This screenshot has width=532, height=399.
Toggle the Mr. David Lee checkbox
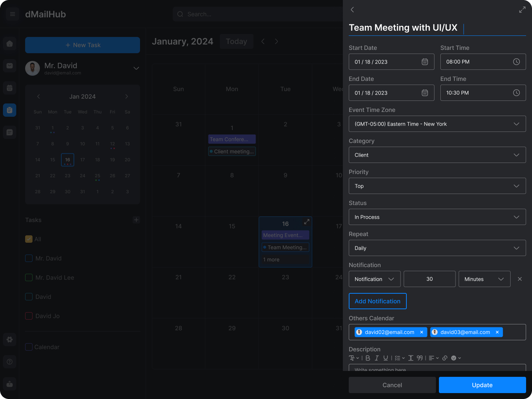pyautogui.click(x=29, y=277)
